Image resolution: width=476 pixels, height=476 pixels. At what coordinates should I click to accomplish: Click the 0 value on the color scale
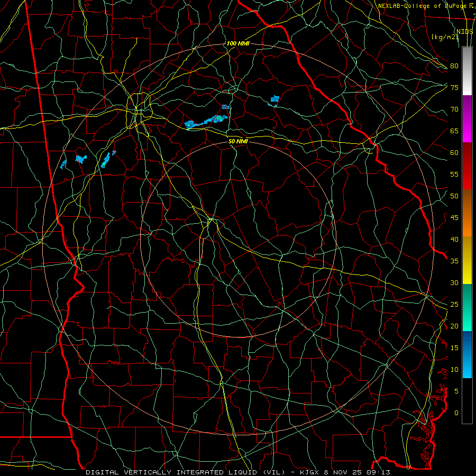click(x=456, y=413)
